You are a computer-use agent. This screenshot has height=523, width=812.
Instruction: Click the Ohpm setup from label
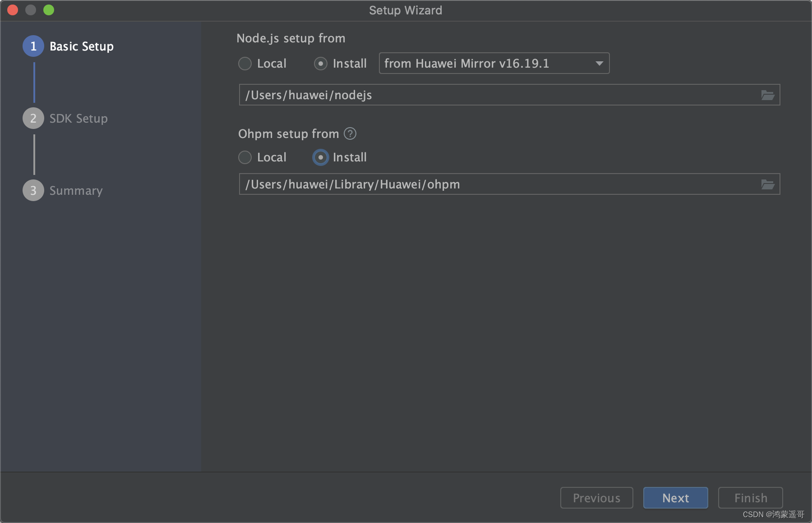289,134
